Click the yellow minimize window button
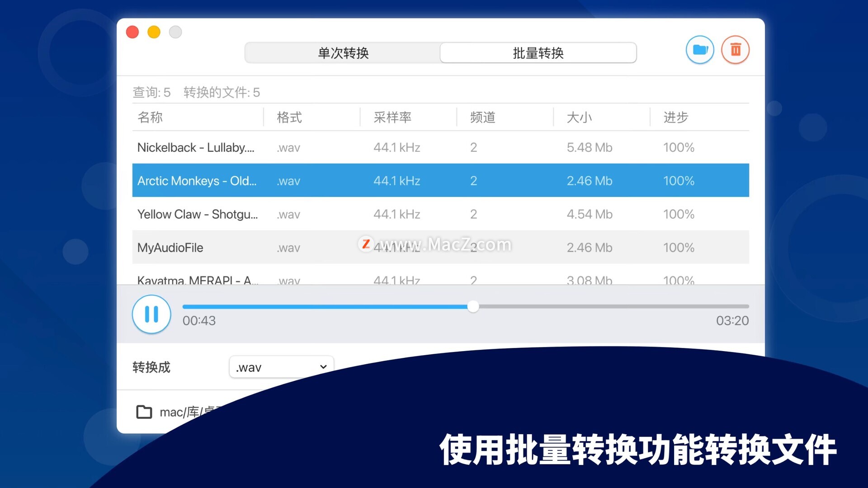Image resolution: width=868 pixels, height=488 pixels. (154, 32)
